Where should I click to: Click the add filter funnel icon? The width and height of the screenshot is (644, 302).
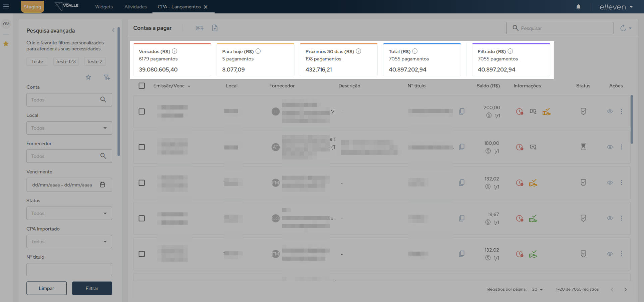107,78
